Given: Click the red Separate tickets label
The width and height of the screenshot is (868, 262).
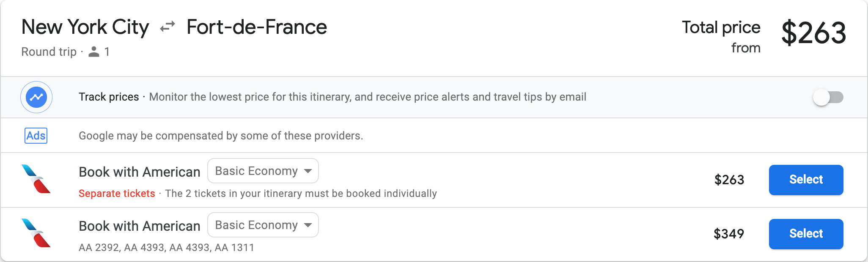Looking at the screenshot, I should tap(117, 194).
